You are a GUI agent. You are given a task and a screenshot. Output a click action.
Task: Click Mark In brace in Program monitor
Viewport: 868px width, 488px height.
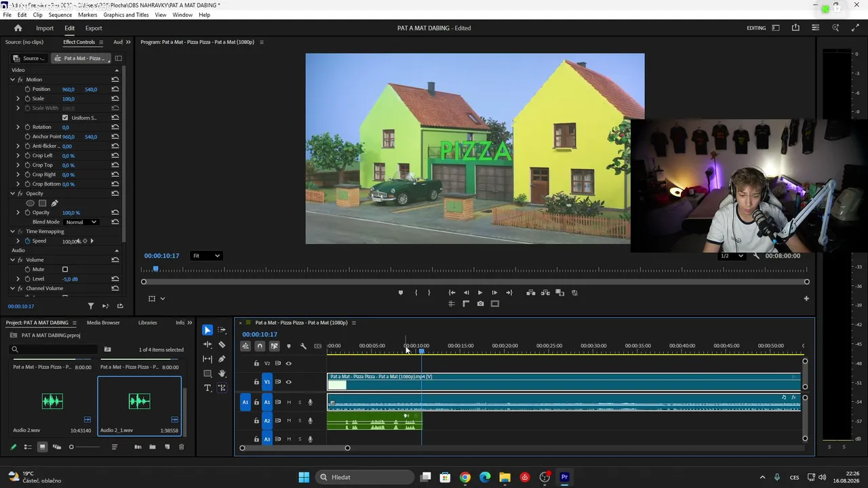[x=416, y=293]
